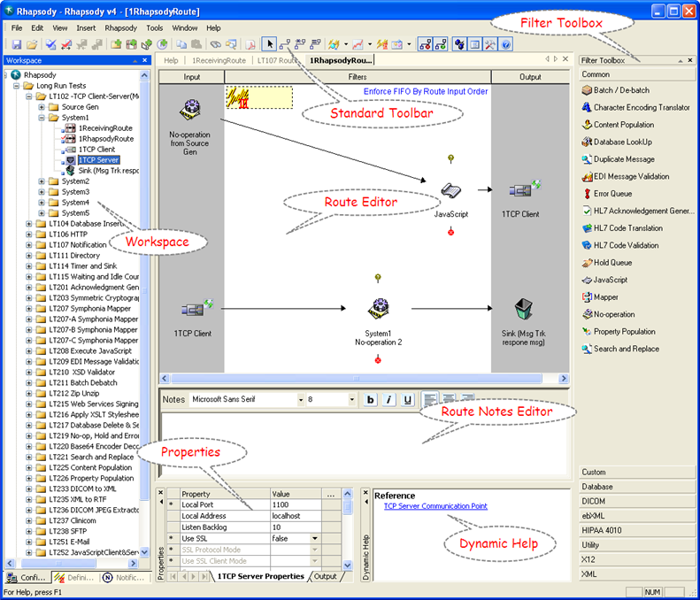This screenshot has width=700, height=600.
Task: Open the Use SSL value dropdown
Action: tap(315, 539)
